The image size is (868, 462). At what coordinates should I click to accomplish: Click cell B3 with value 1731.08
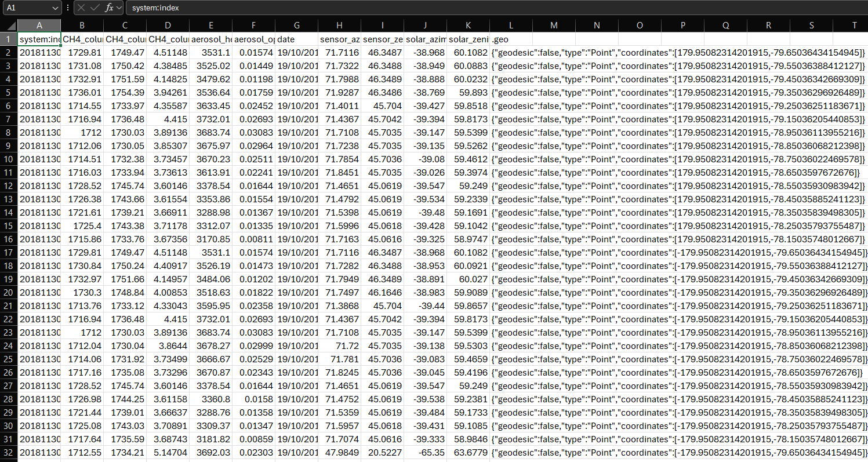[82, 66]
